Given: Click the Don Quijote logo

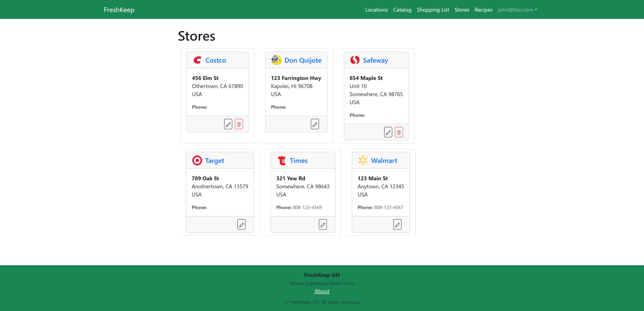Looking at the screenshot, I should (x=276, y=60).
